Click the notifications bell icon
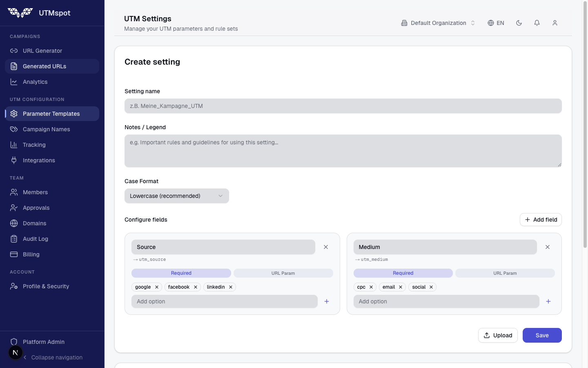588x368 pixels. click(537, 23)
